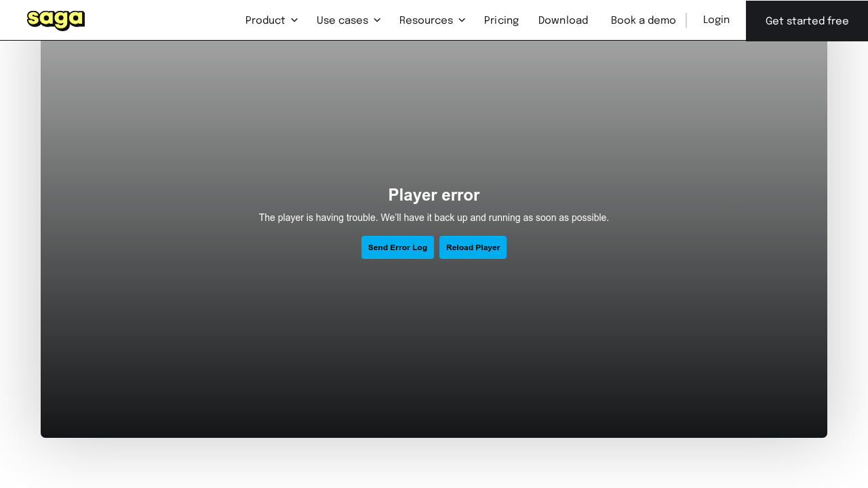
Task: Expand the Use cases chevron arrow
Action: pyautogui.click(x=377, y=20)
